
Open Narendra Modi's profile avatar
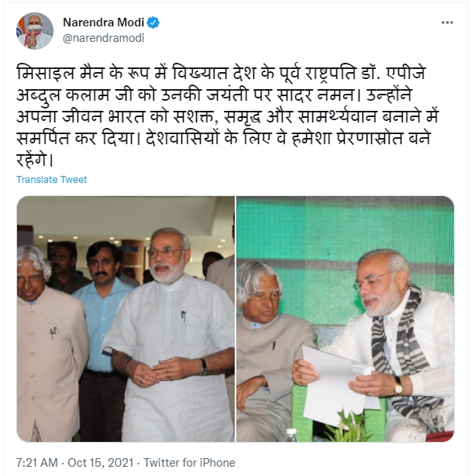point(35,31)
